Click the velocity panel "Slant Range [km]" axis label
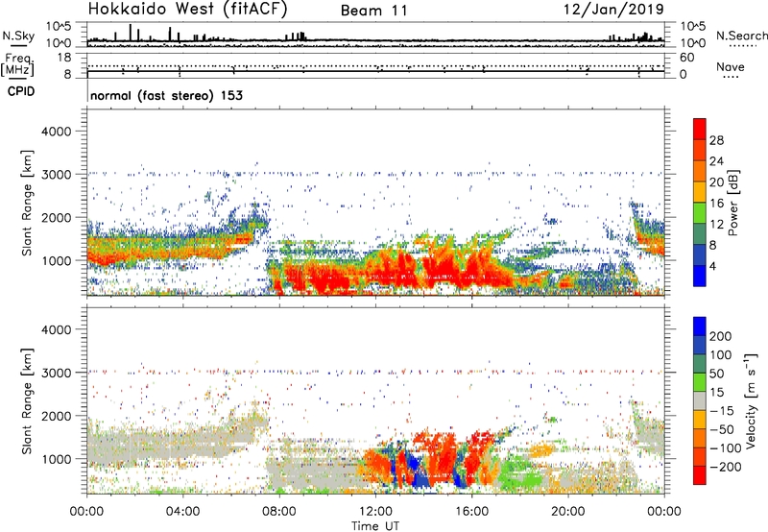Image resolution: width=768 pixels, height=532 pixels. (x=27, y=401)
